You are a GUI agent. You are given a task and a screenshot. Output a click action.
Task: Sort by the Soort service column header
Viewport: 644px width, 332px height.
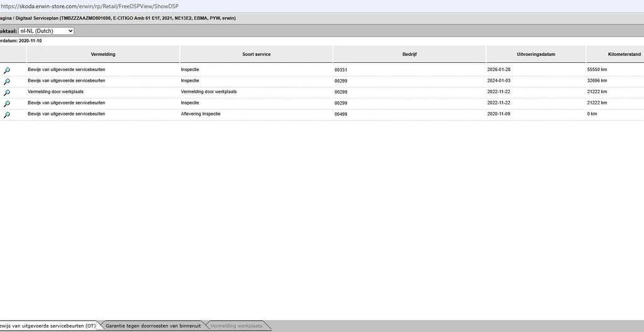point(256,55)
